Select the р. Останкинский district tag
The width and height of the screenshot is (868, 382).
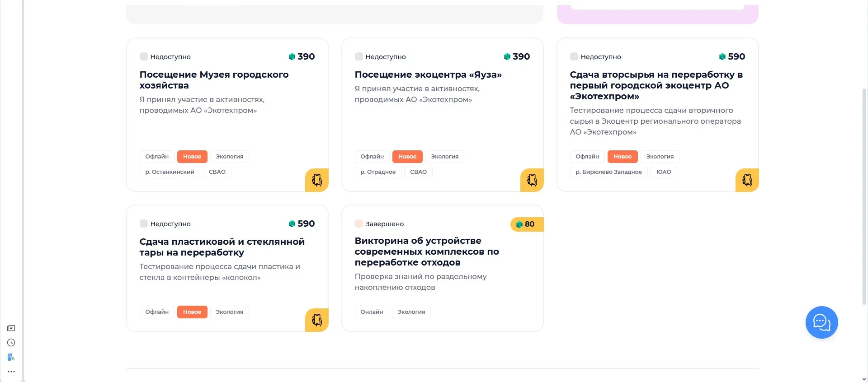pyautogui.click(x=170, y=172)
